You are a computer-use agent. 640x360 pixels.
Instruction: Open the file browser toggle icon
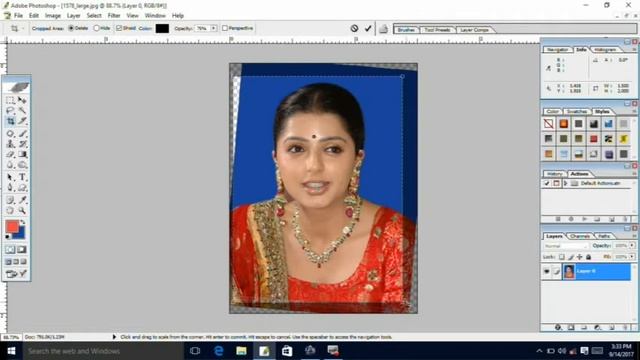coord(383,29)
